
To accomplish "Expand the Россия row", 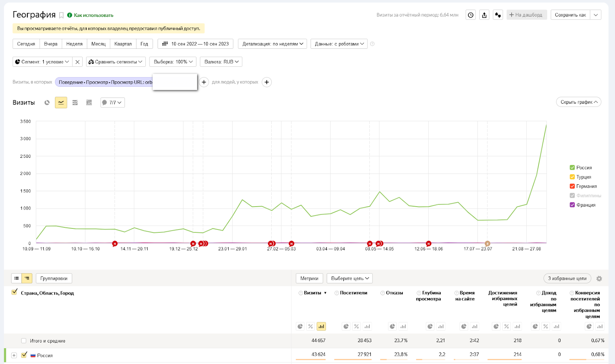I will [14, 355].
